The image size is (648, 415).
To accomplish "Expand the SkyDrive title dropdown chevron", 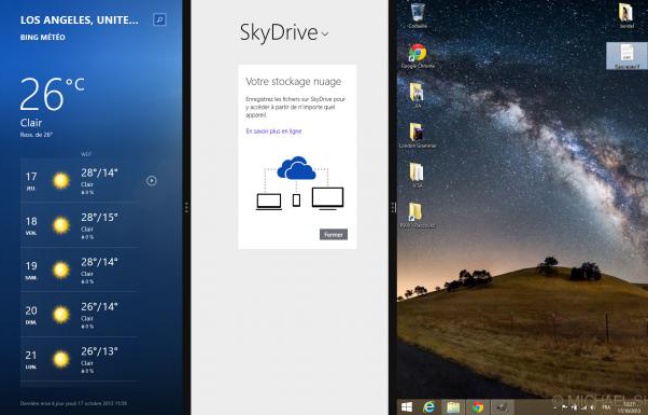I will coord(325,34).
